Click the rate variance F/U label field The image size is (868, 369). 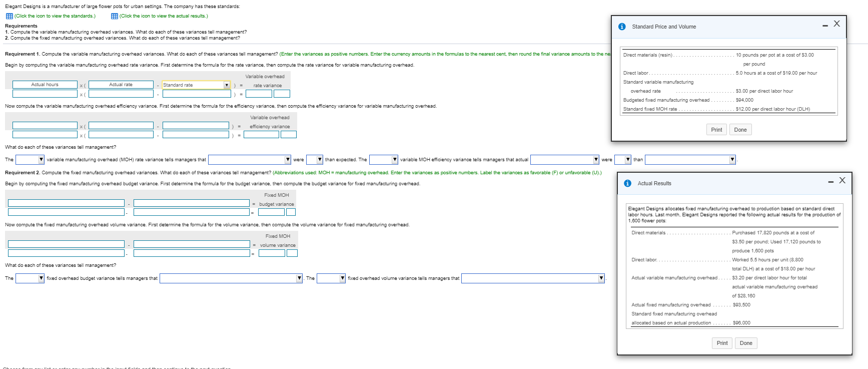point(282,94)
